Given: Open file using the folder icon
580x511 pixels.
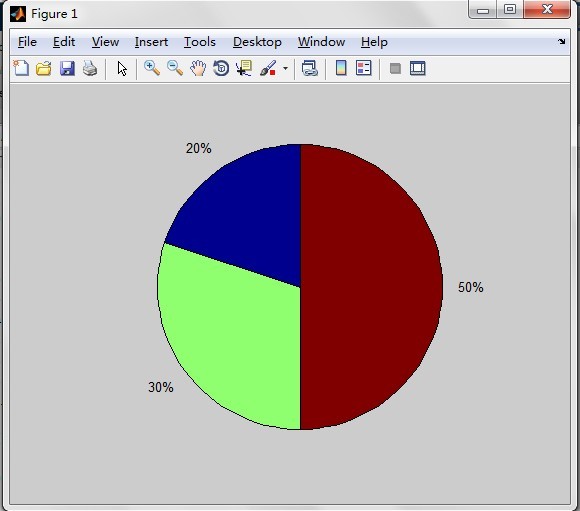Looking at the screenshot, I should tap(44, 68).
